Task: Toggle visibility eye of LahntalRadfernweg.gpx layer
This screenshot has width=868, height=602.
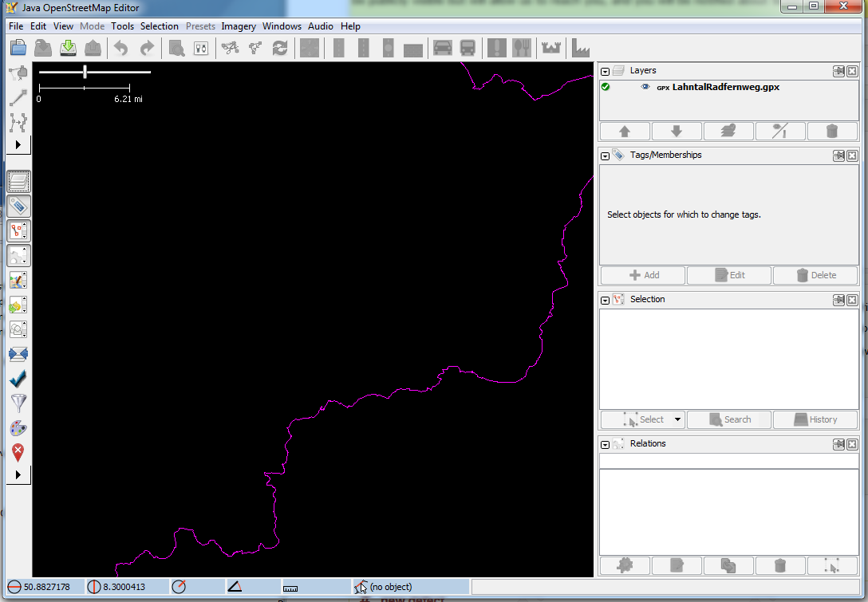Action: pyautogui.click(x=645, y=87)
